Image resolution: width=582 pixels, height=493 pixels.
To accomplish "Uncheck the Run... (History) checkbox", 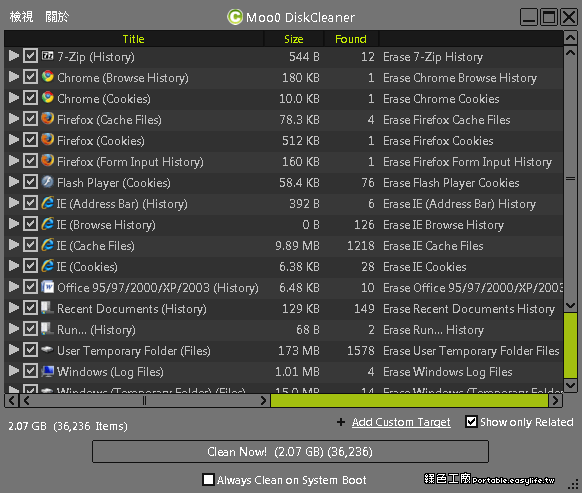I will (30, 329).
